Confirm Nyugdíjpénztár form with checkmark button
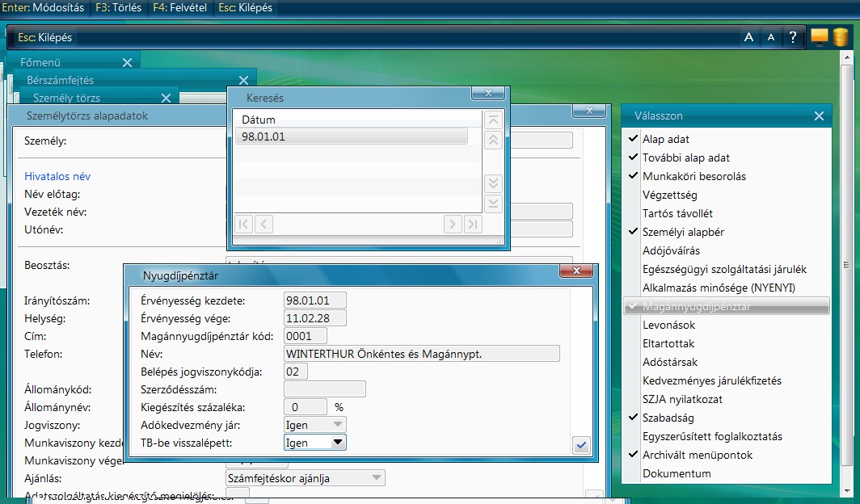The height and width of the screenshot is (504, 860). point(581,445)
